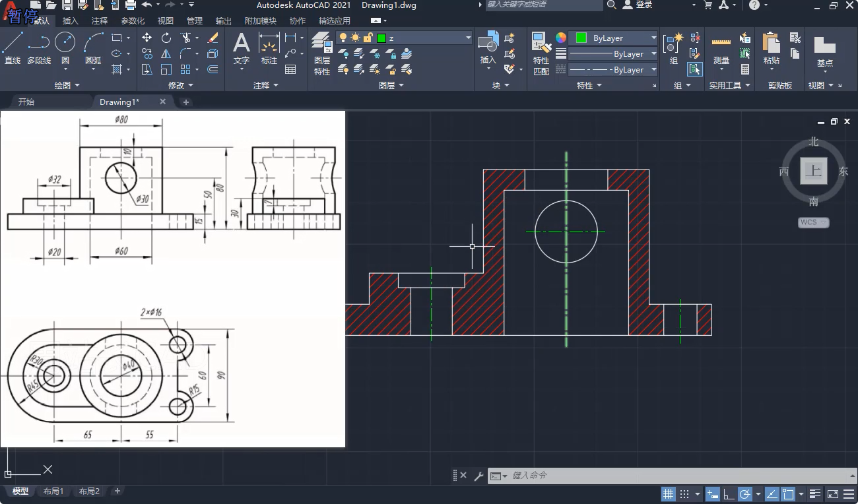
Task: Click the Paste (粘贴) button
Action: [771, 46]
